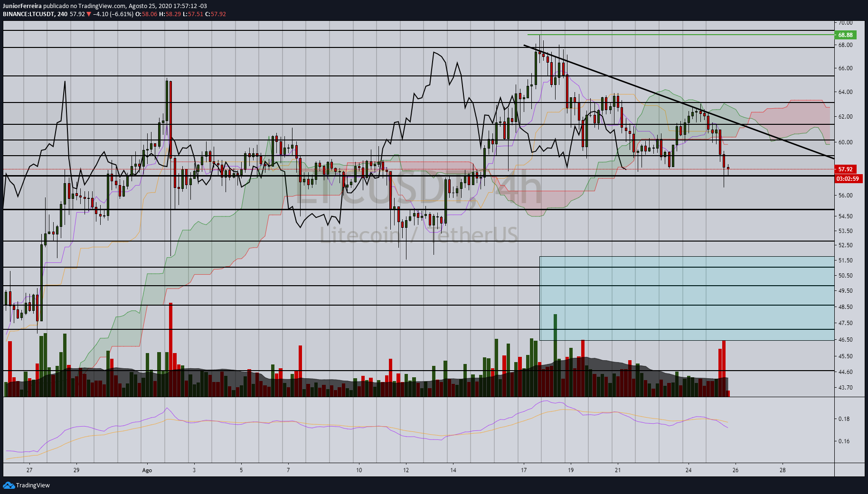Click the 29 date label on time axis

coord(76,470)
